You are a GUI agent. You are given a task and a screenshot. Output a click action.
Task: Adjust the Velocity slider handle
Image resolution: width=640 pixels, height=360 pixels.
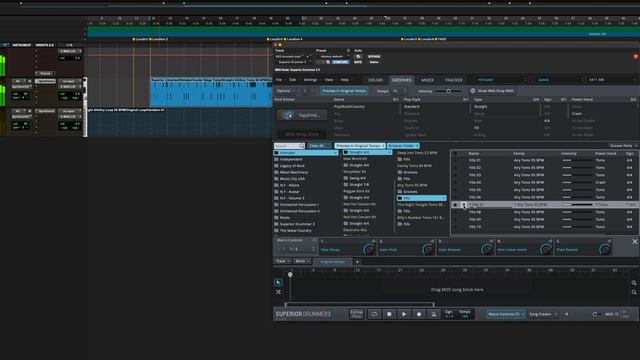pos(448,91)
